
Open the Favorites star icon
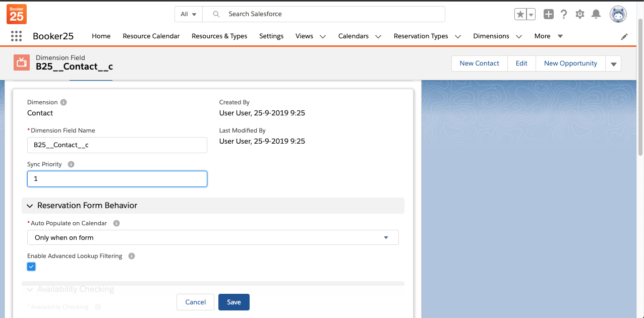pyautogui.click(x=520, y=15)
